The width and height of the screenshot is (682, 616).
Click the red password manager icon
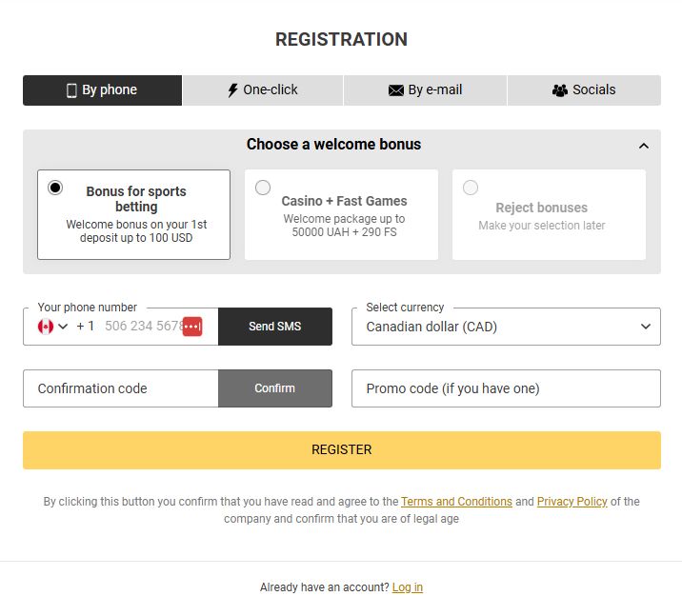tap(192, 327)
